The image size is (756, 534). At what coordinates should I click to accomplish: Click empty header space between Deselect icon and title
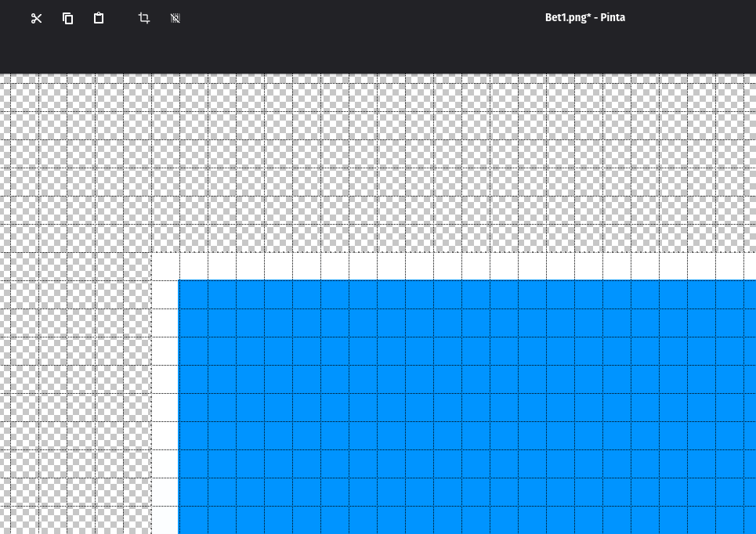[x=353, y=18]
